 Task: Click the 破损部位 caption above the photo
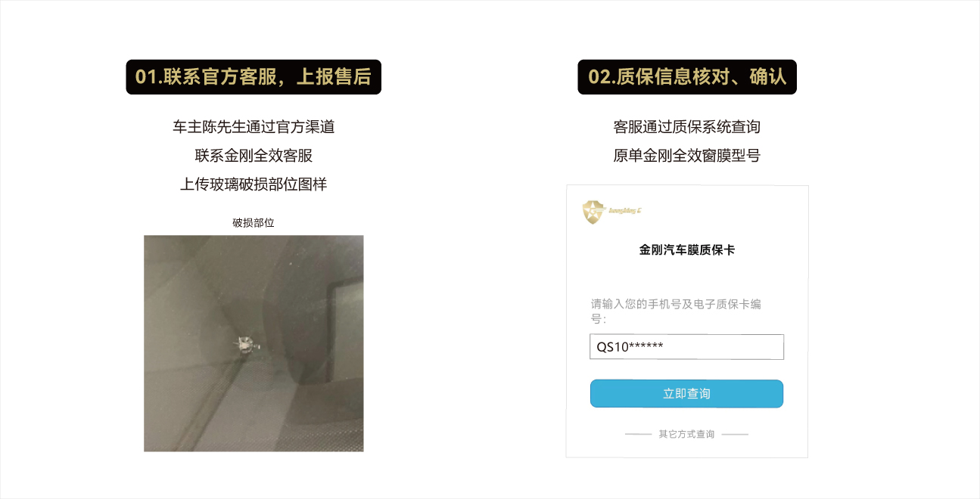(254, 223)
